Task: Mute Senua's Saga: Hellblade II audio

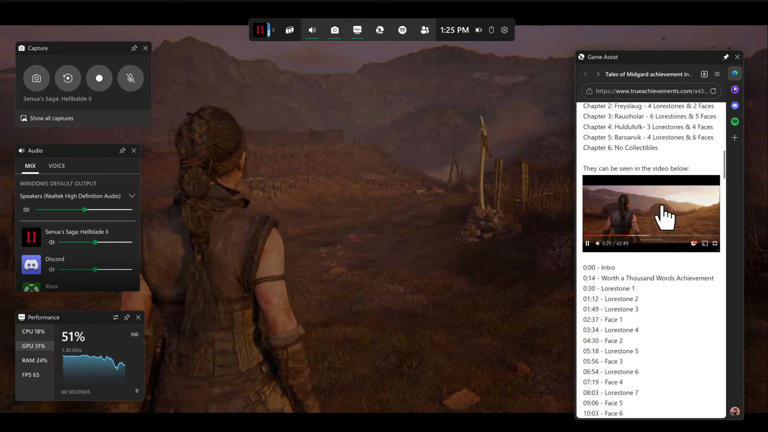Action: coord(52,242)
